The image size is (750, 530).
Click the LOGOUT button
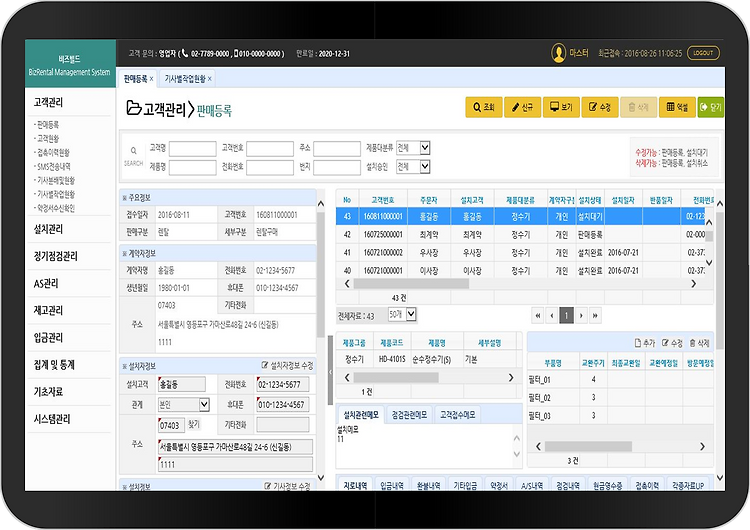pyautogui.click(x=703, y=53)
